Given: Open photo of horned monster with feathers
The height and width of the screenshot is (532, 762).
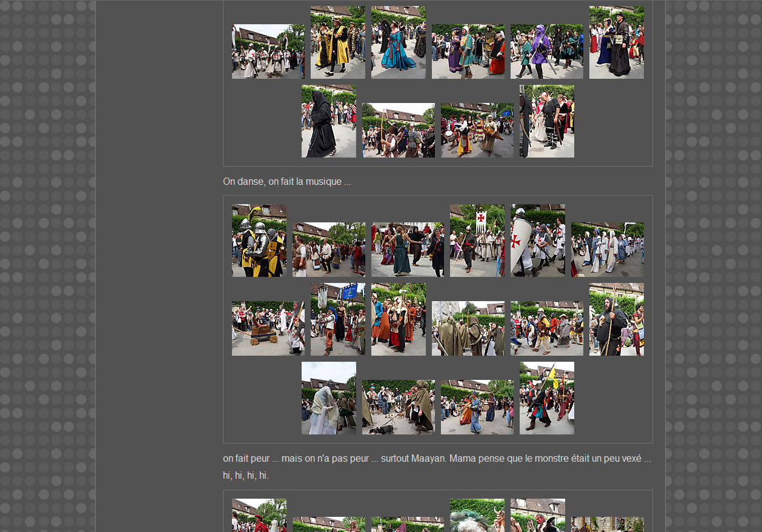Looking at the screenshot, I should [x=477, y=516].
